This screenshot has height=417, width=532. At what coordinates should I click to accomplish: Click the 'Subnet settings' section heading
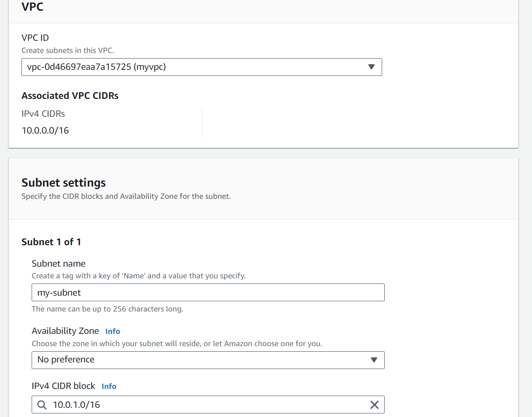point(64,183)
